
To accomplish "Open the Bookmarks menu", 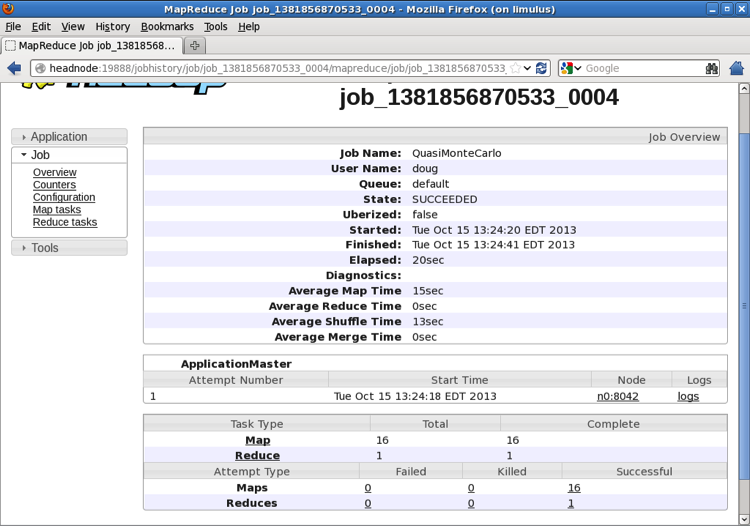I will (167, 27).
